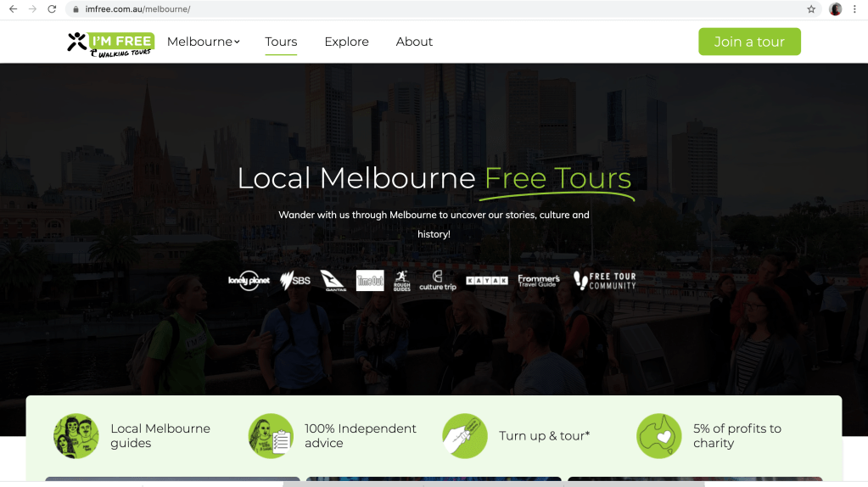Reload the page in the browser

(52, 9)
